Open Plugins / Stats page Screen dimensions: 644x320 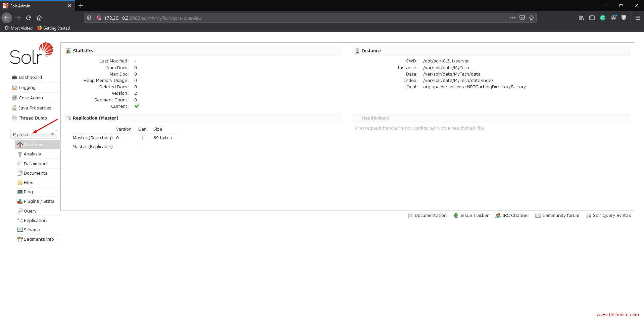39,201
